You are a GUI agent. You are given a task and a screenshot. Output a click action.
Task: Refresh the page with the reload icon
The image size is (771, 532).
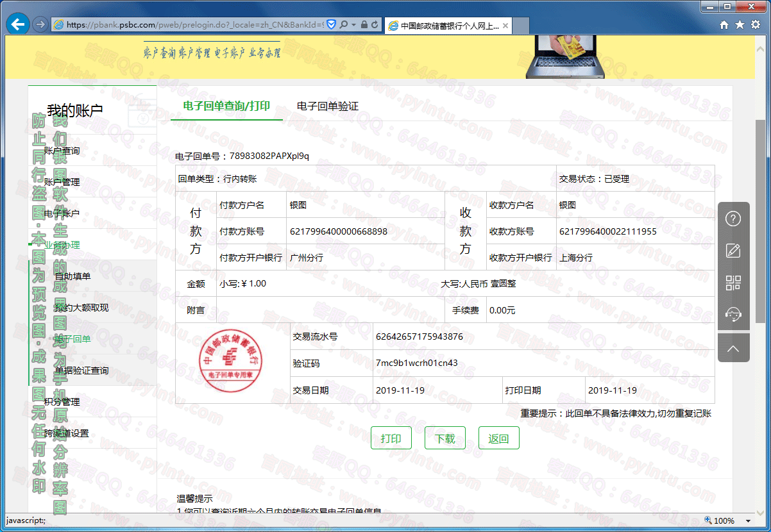pos(376,24)
